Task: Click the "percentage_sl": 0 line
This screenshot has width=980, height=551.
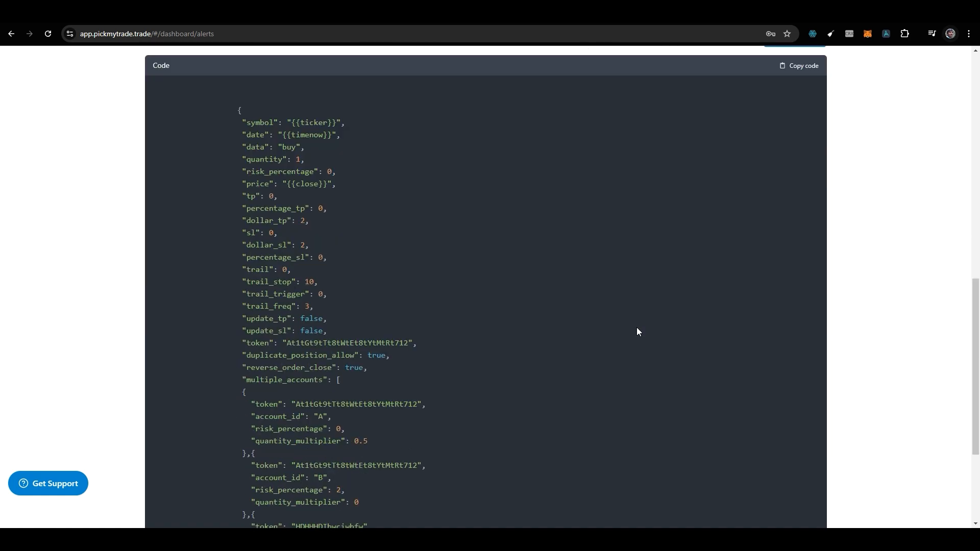Action: coord(284,258)
